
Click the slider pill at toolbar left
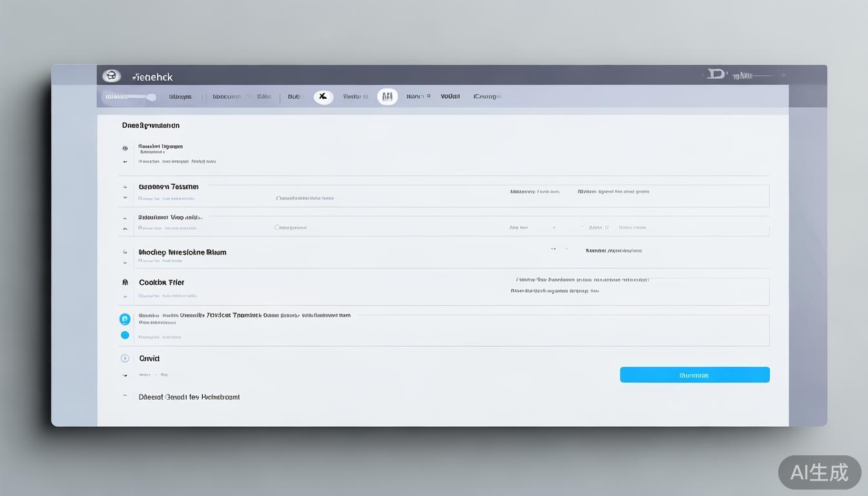point(129,97)
